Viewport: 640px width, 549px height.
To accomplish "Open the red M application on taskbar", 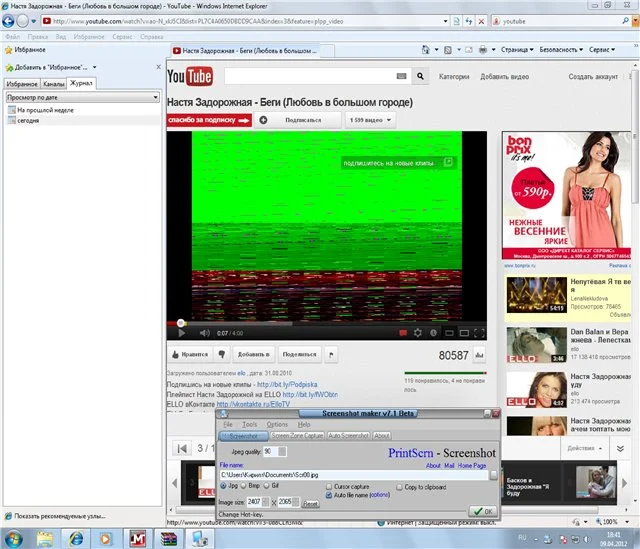I will 138,539.
